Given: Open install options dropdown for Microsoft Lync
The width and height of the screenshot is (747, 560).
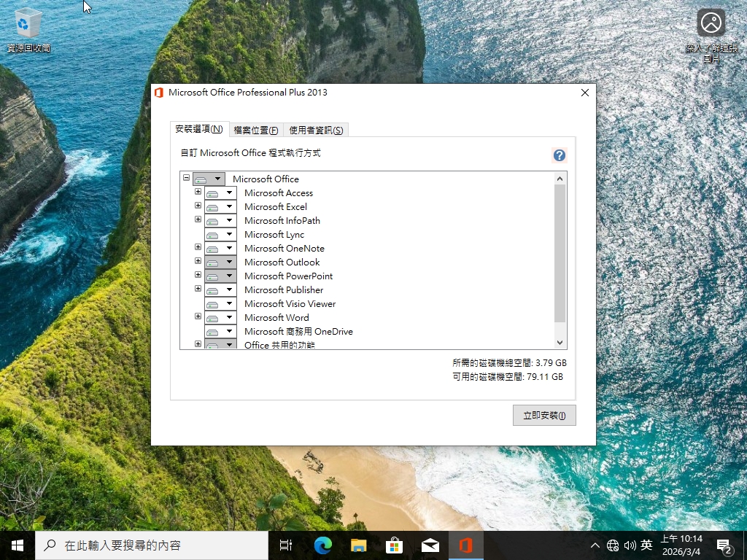Looking at the screenshot, I should point(220,235).
